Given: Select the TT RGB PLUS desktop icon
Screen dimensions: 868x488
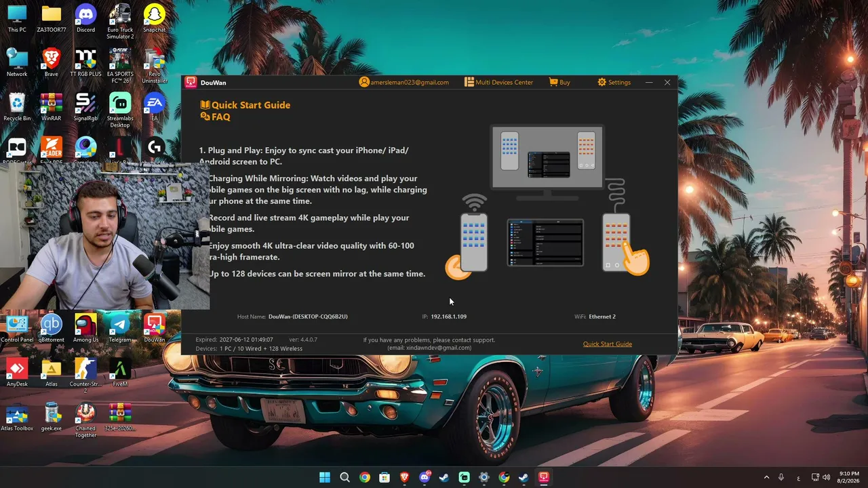Looking at the screenshot, I should [85, 63].
